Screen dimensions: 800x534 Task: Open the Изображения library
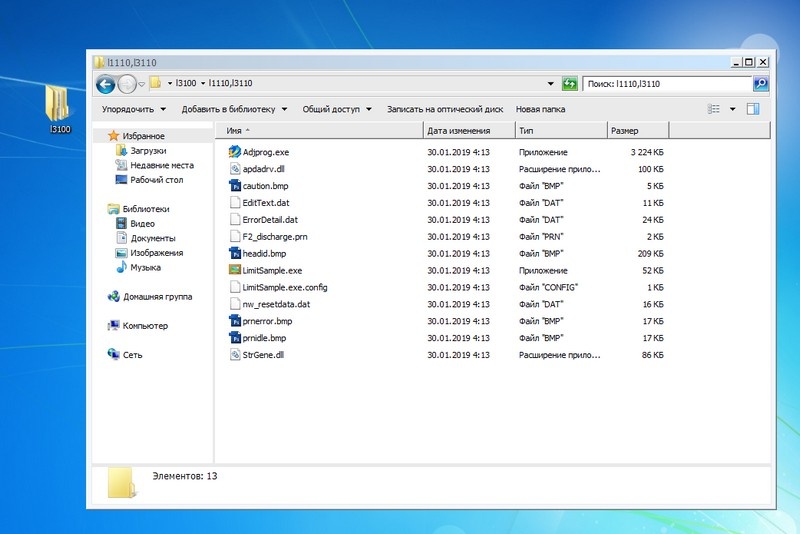(156, 252)
